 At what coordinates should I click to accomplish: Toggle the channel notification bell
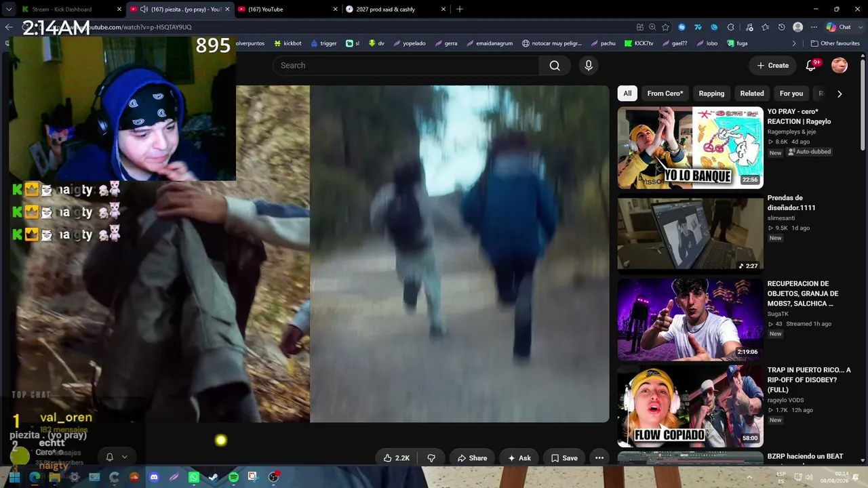tap(110, 457)
